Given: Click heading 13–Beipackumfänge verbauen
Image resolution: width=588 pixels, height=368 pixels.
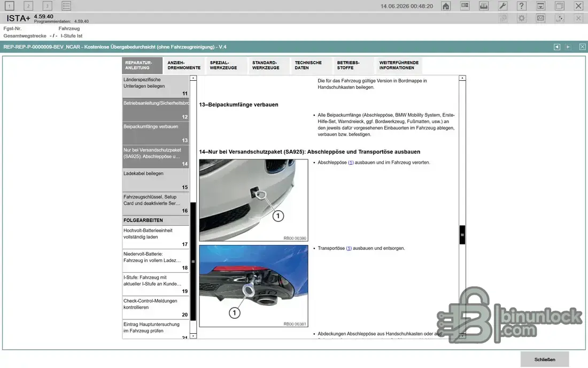Looking at the screenshot, I should point(238,105).
